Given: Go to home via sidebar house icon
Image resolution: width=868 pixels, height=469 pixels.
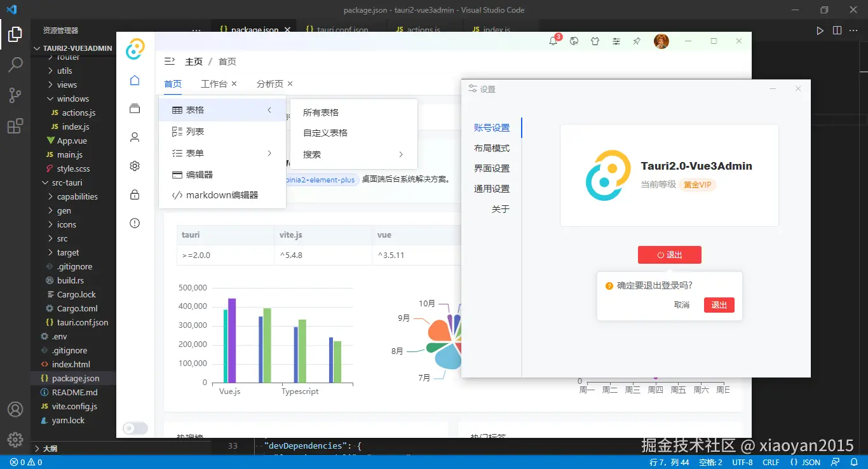Looking at the screenshot, I should [x=135, y=80].
